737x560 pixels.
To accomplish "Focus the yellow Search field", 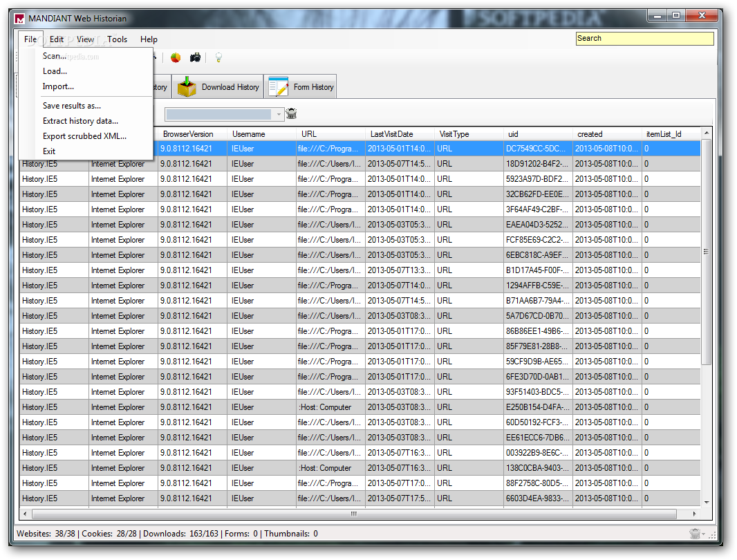I will point(644,39).
